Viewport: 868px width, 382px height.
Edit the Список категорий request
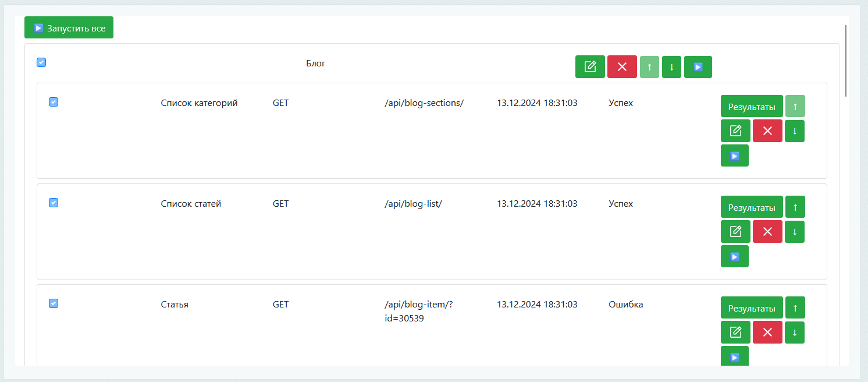[735, 131]
